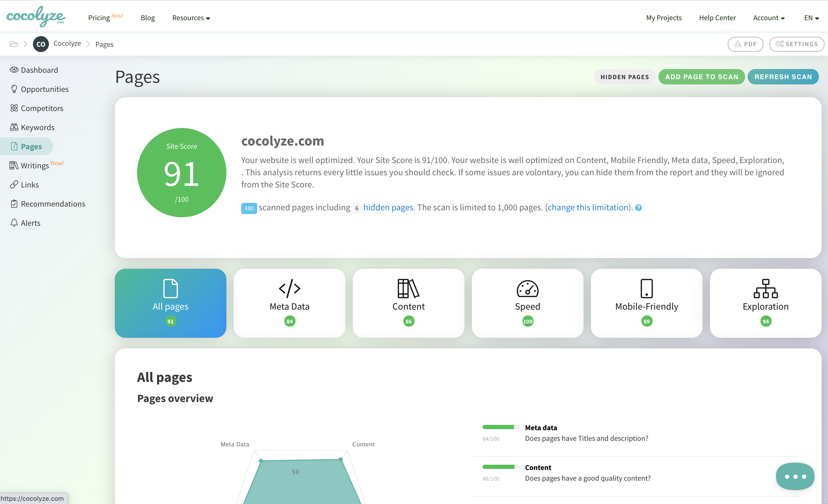Screen dimensions: 828x504
Task: Open the Dashboard eye icon in sidebar
Action: [x=14, y=70]
